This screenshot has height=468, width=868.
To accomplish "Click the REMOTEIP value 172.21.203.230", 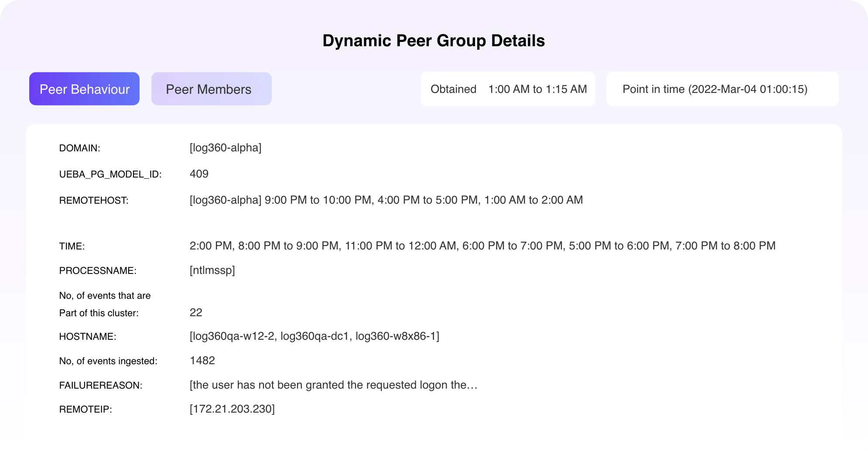I will point(232,409).
